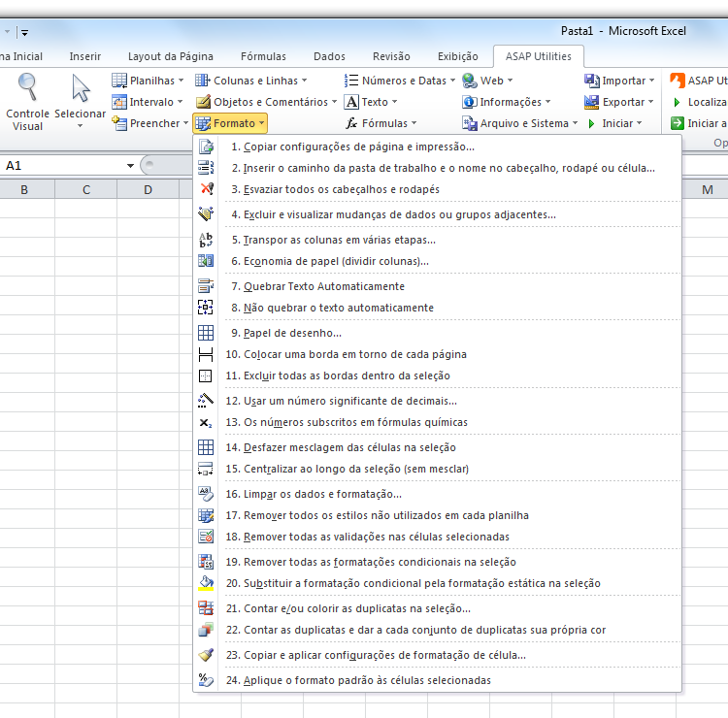The height and width of the screenshot is (718, 728).
Task: Click icon for Centralizar ao longo da seleção
Action: [206, 469]
